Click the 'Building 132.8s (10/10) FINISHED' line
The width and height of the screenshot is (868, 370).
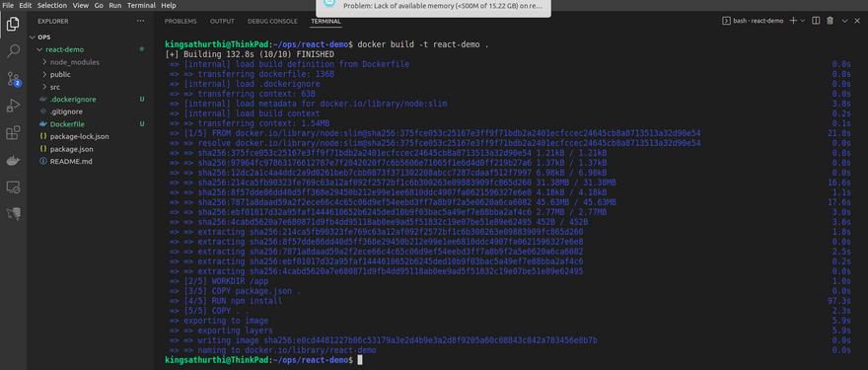pyautogui.click(x=250, y=54)
